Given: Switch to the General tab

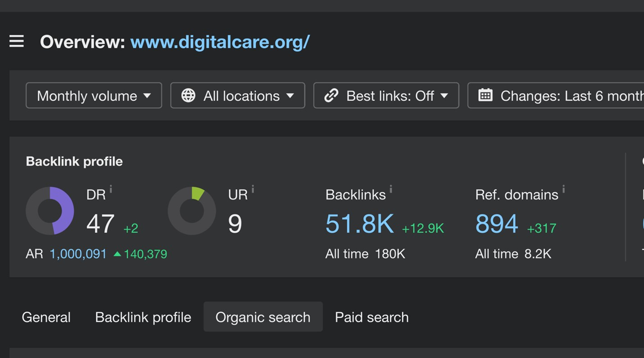Looking at the screenshot, I should coord(46,317).
